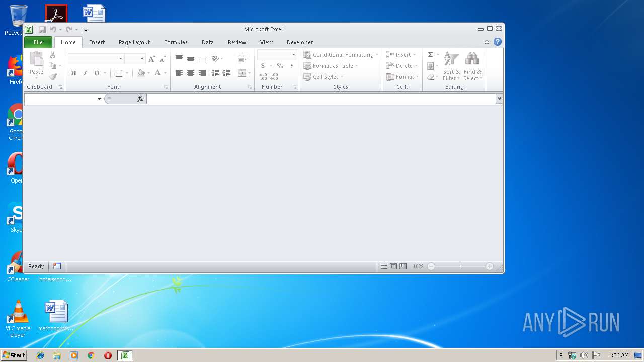644x362 pixels.
Task: Increase font size with Grow Font
Action: coord(151,59)
